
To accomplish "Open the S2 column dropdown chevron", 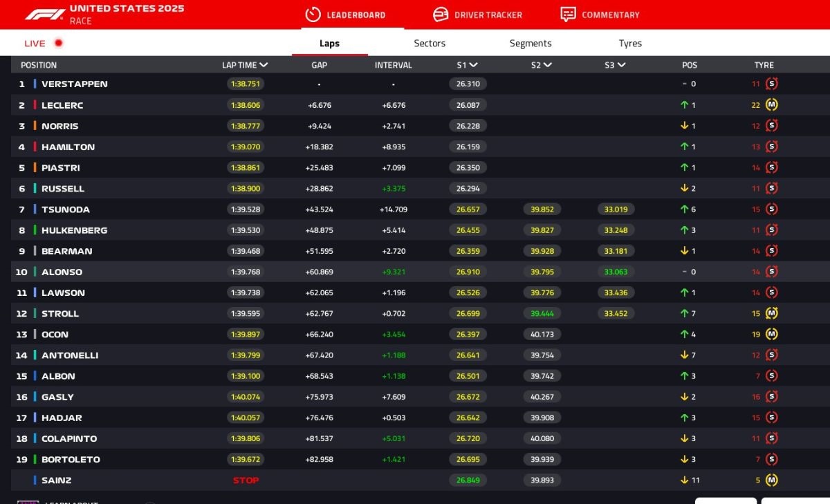I will click(x=548, y=65).
